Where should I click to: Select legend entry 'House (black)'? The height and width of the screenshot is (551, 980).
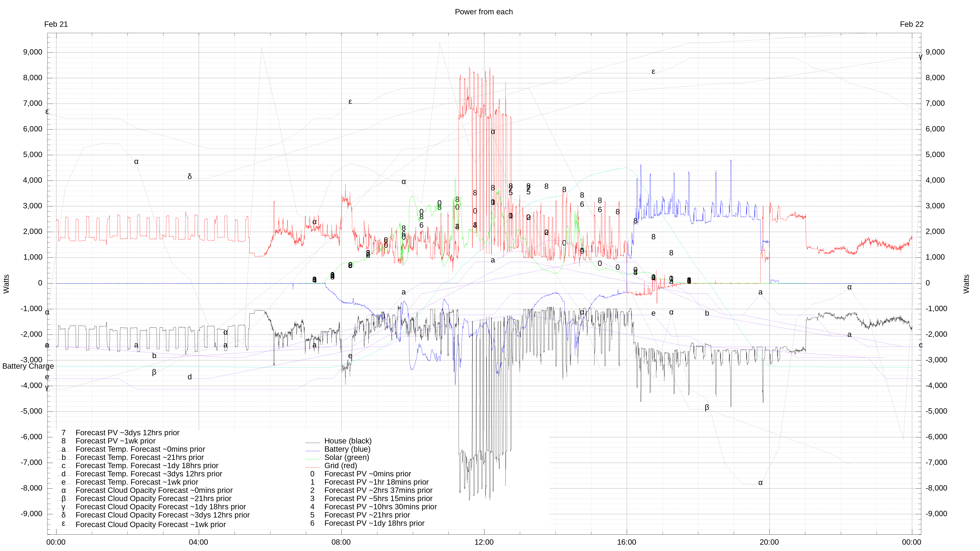[348, 441]
